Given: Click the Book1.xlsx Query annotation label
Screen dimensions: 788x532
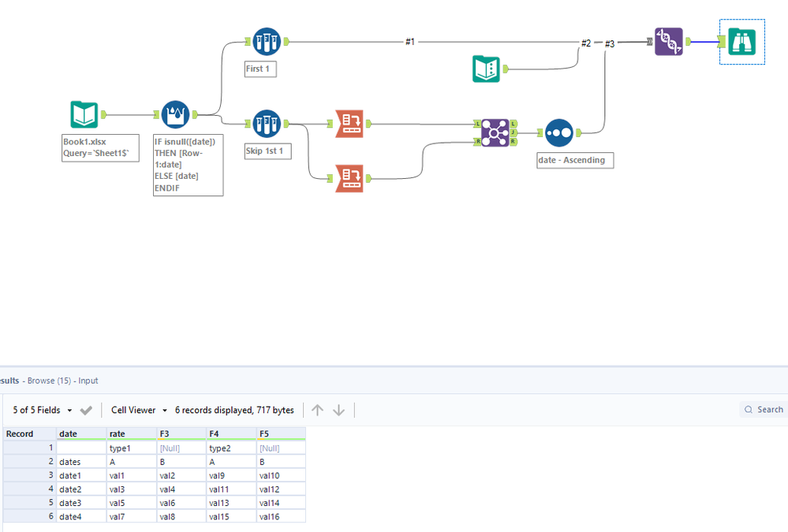Looking at the screenshot, I should click(x=100, y=147).
